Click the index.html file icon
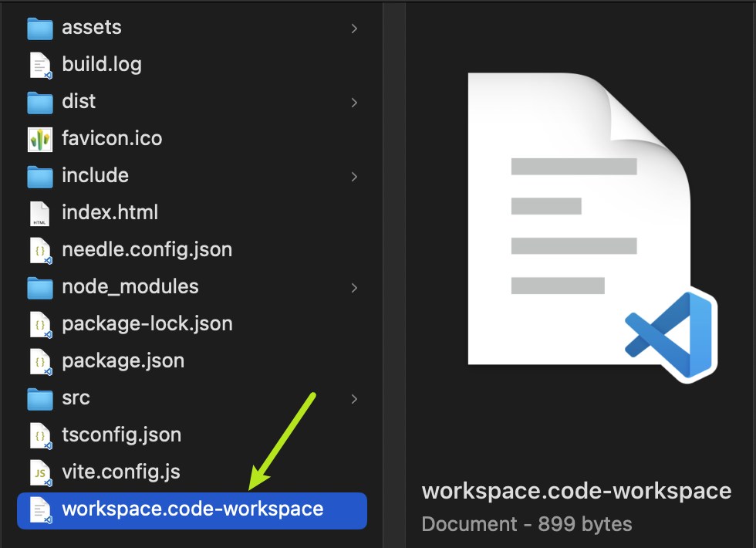This screenshot has height=548, width=756. 39,214
